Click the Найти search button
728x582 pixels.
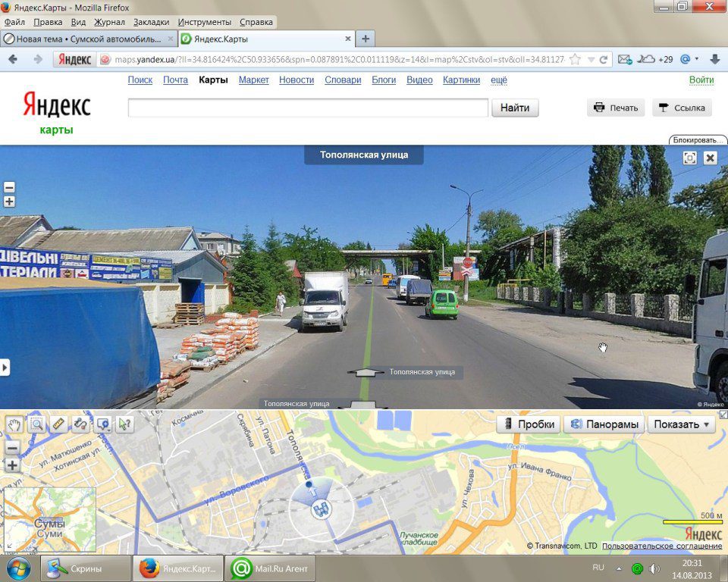(515, 108)
